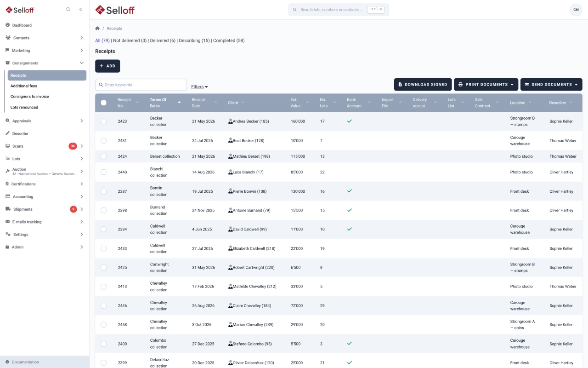
Task: Click the Appraisals magnifier icon
Action: pyautogui.click(x=8, y=121)
